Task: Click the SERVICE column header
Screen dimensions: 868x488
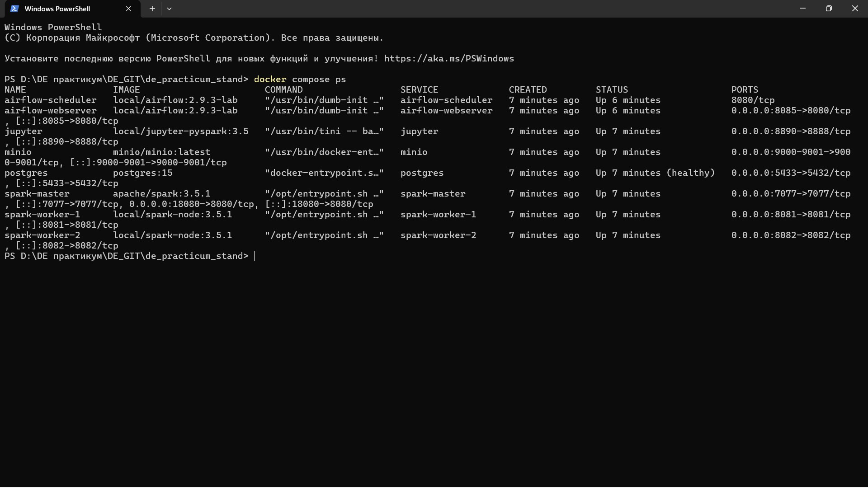Action: pos(420,90)
